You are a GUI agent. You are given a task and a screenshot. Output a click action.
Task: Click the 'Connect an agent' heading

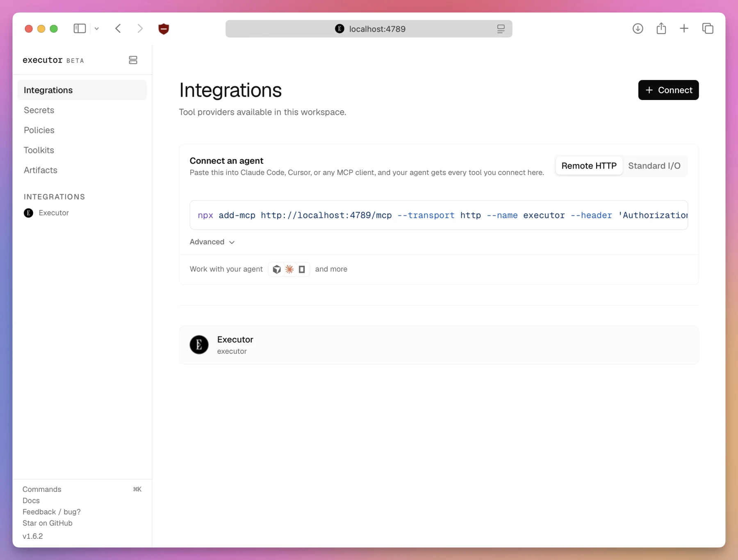[226, 161]
